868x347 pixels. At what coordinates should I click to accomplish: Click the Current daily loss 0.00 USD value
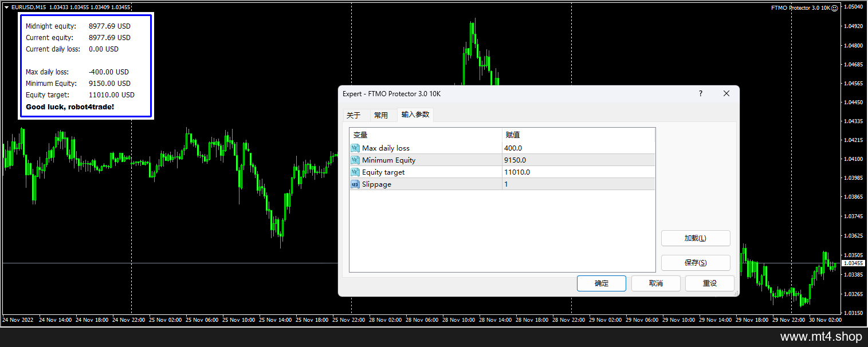coord(104,49)
